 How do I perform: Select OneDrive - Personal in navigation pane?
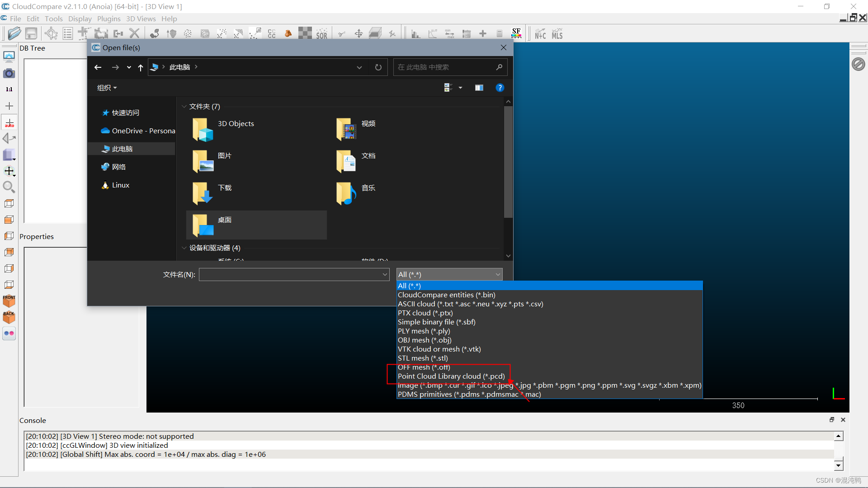point(138,131)
